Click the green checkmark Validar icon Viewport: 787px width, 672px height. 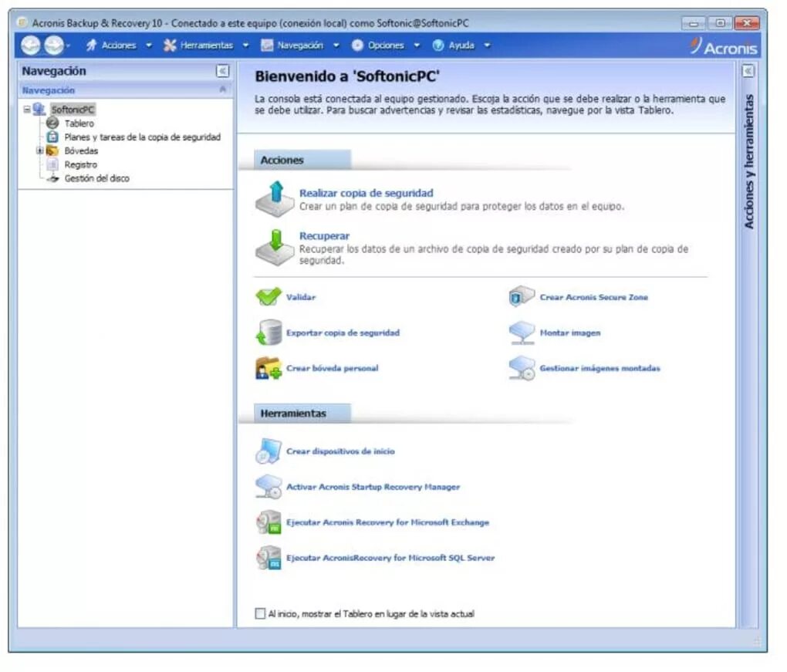(269, 296)
